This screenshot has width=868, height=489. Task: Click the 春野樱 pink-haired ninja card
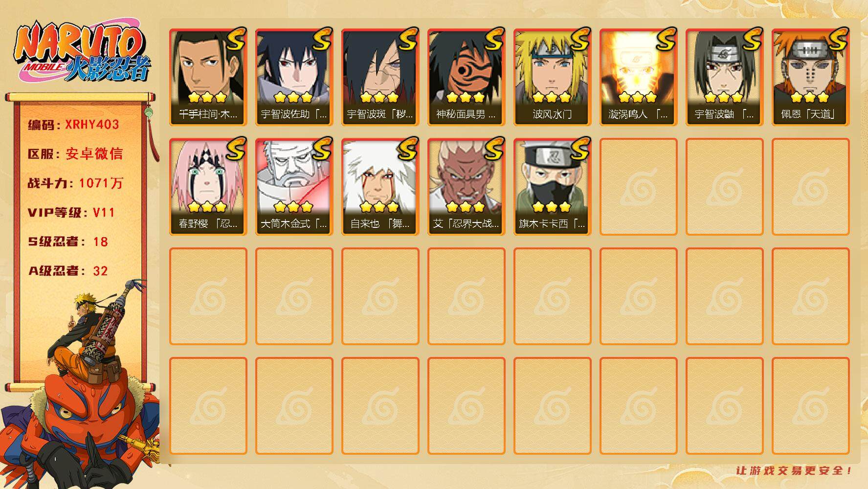coord(208,187)
